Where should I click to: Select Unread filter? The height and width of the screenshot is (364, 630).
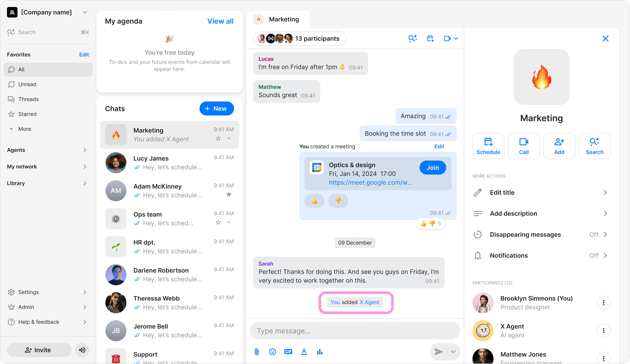pyautogui.click(x=48, y=84)
